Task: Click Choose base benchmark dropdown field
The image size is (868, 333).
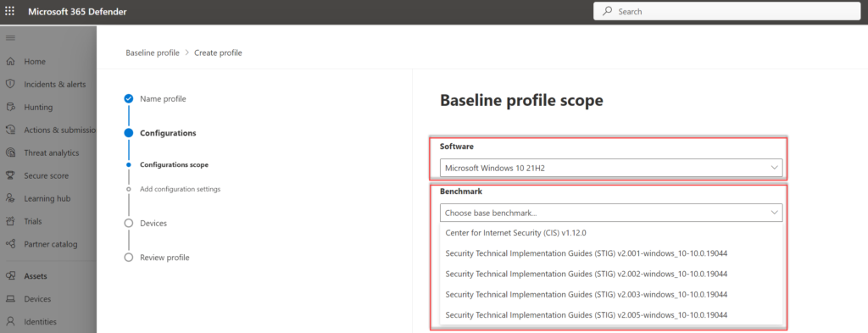Action: (x=611, y=213)
